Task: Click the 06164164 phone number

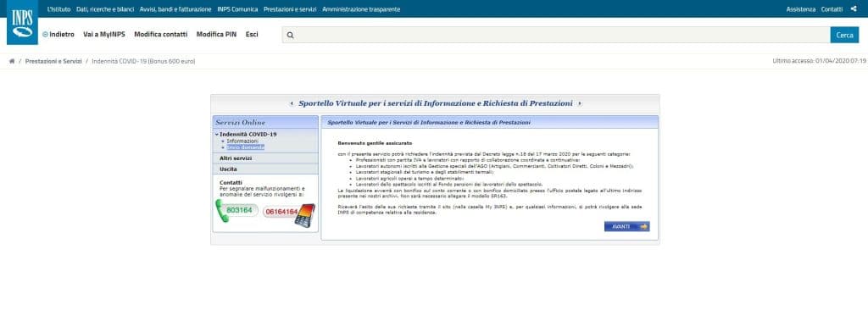Action: 281,212
